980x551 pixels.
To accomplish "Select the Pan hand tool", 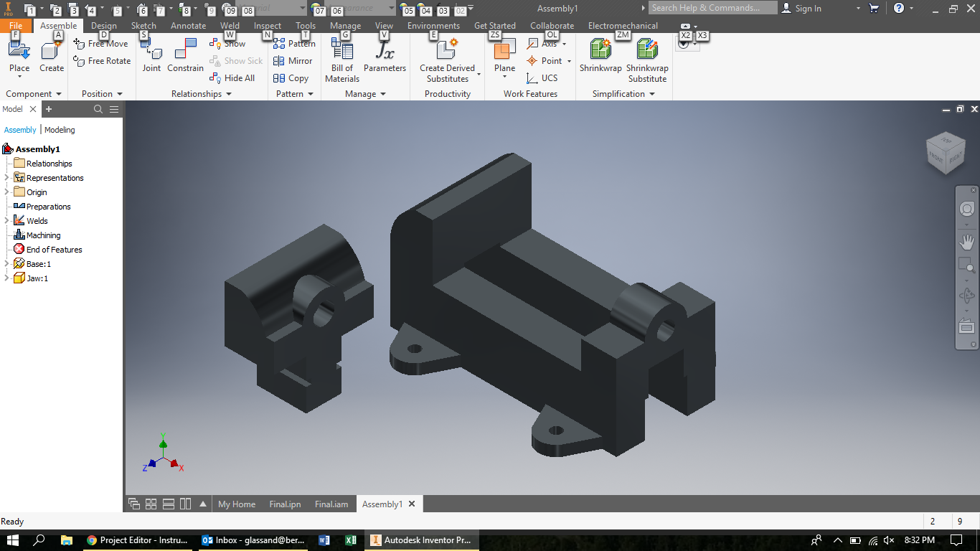I will (966, 241).
